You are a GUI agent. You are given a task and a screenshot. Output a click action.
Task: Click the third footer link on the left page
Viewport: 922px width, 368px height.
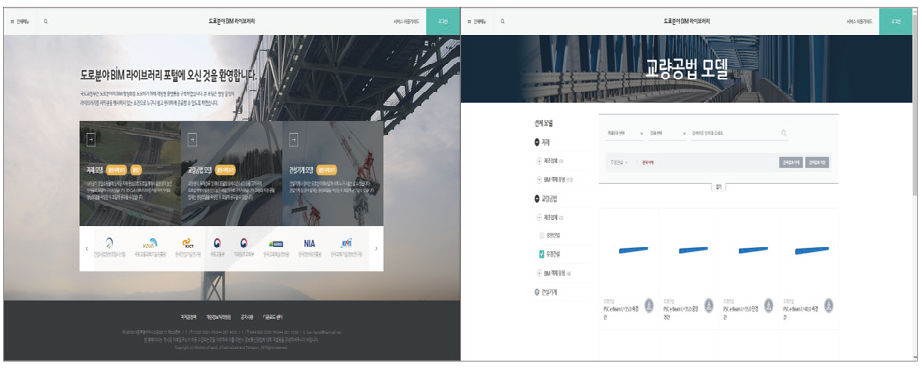pos(247,316)
